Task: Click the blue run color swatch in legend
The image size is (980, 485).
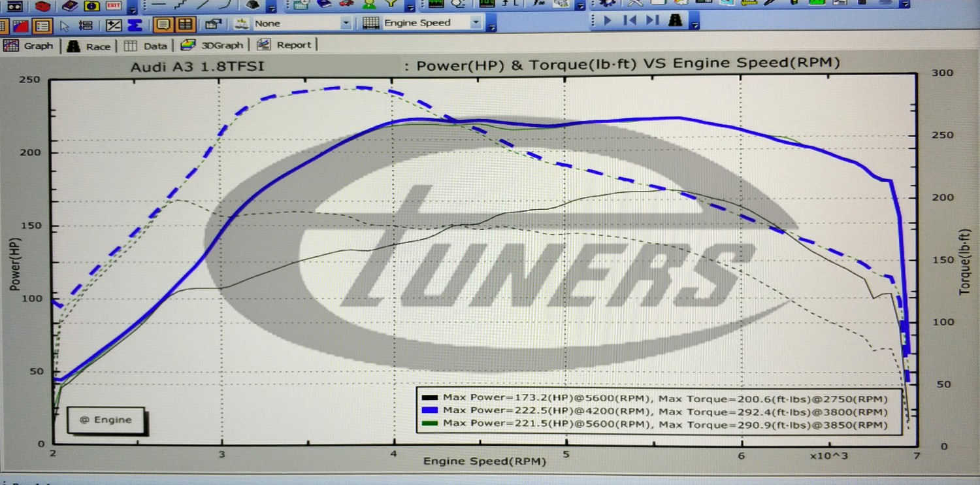Action: 430,411
